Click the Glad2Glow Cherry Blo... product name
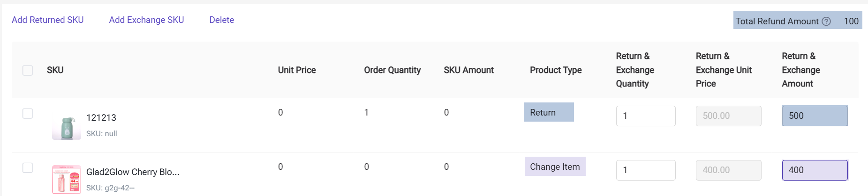 (133, 172)
